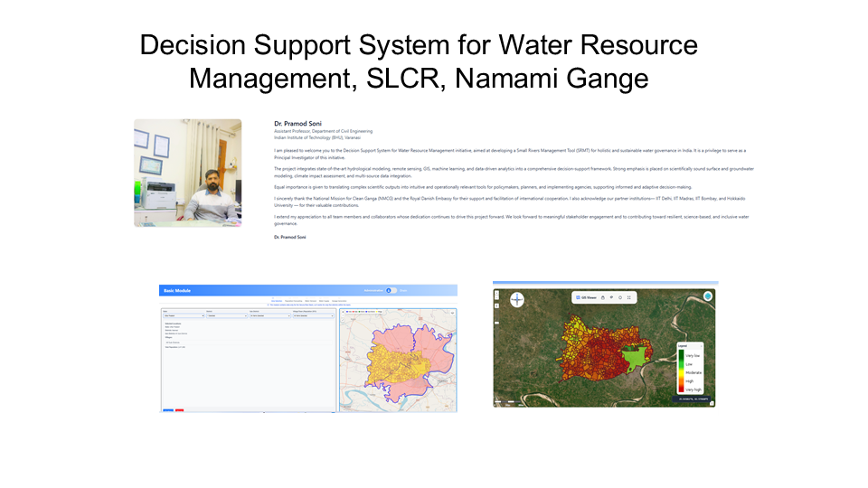Image resolution: width=868 pixels, height=488 pixels.
Task: Click the green polygon on satellite map
Action: (634, 358)
